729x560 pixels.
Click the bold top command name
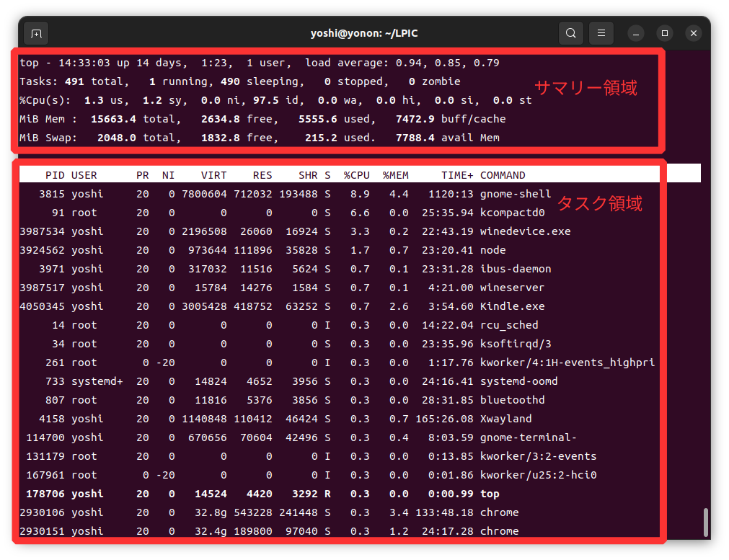490,494
